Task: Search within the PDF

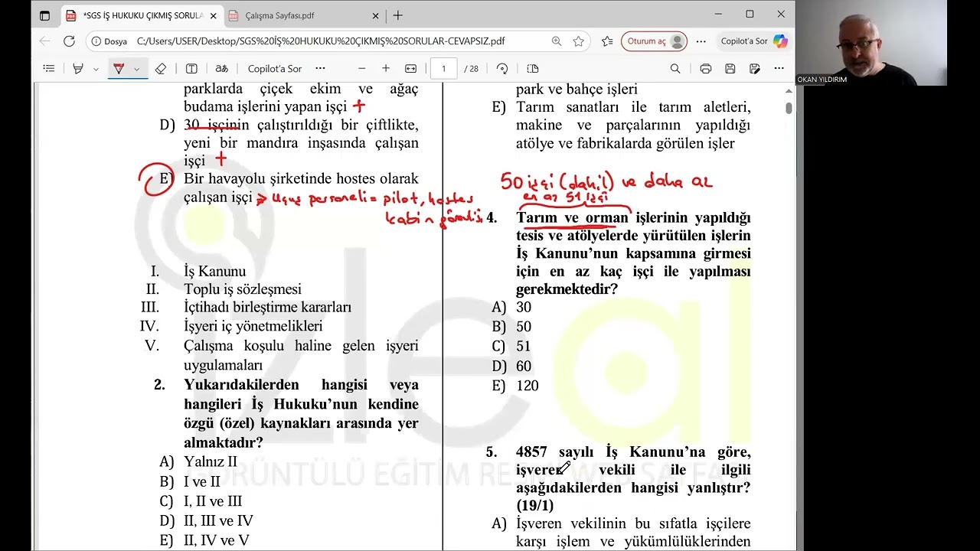Action: point(675,69)
